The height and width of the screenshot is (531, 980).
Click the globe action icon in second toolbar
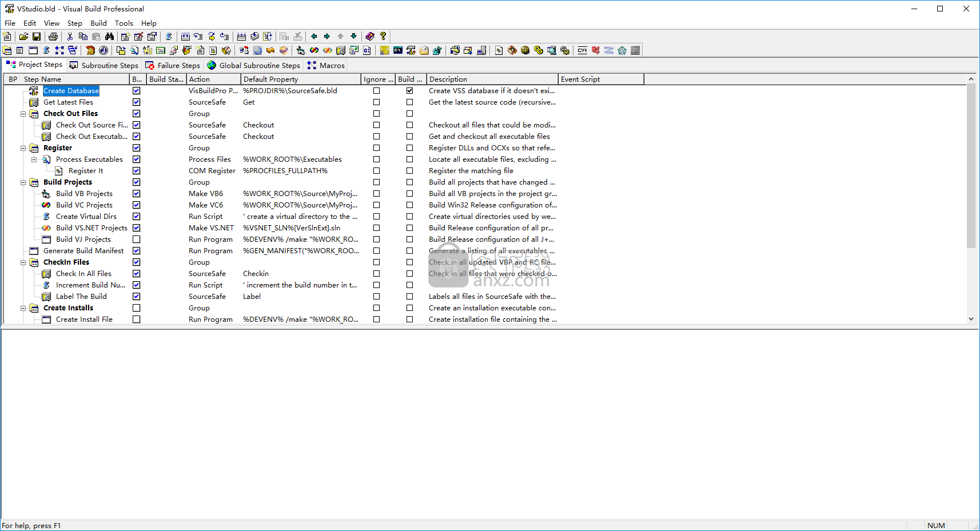coord(258,50)
